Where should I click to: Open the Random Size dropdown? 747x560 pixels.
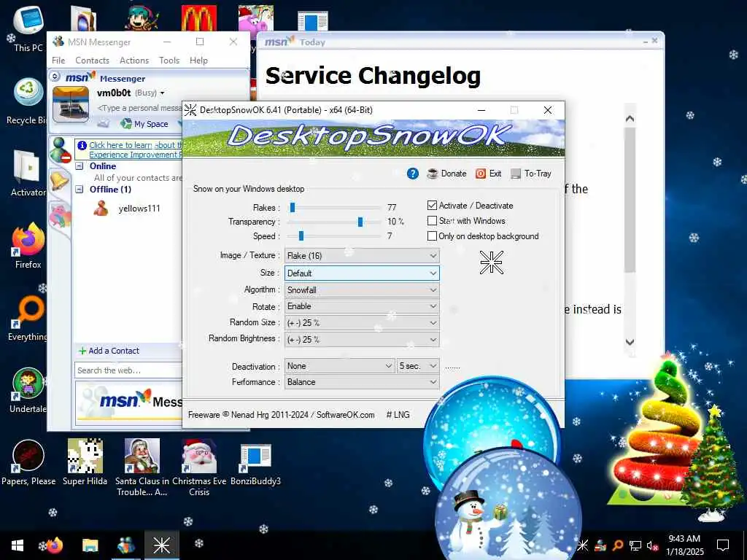[x=362, y=323]
